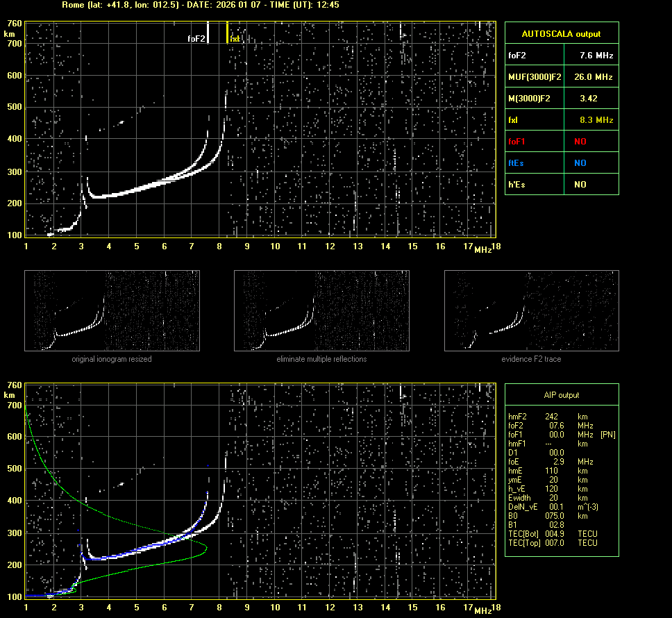Click the h'Es row NO value
The height and width of the screenshot is (618, 672).
(x=580, y=185)
